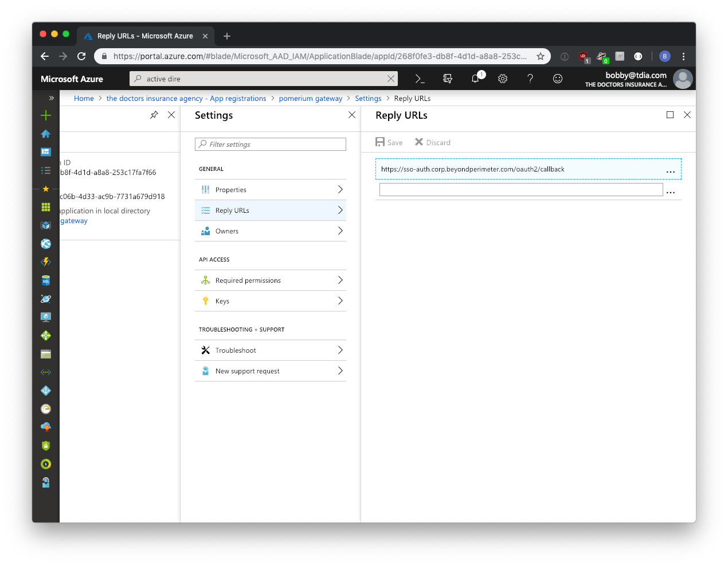Open Security Center shield icon
This screenshot has height=565, width=728.
(x=46, y=446)
